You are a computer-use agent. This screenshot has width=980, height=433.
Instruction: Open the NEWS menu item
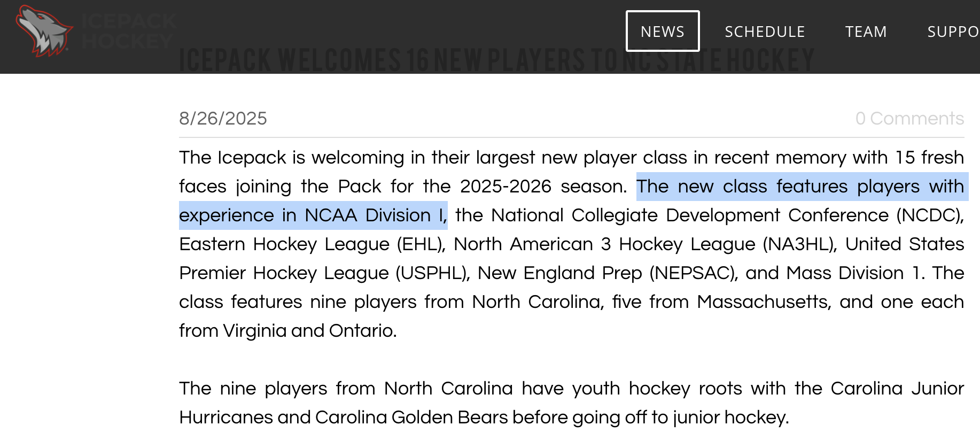point(663,32)
